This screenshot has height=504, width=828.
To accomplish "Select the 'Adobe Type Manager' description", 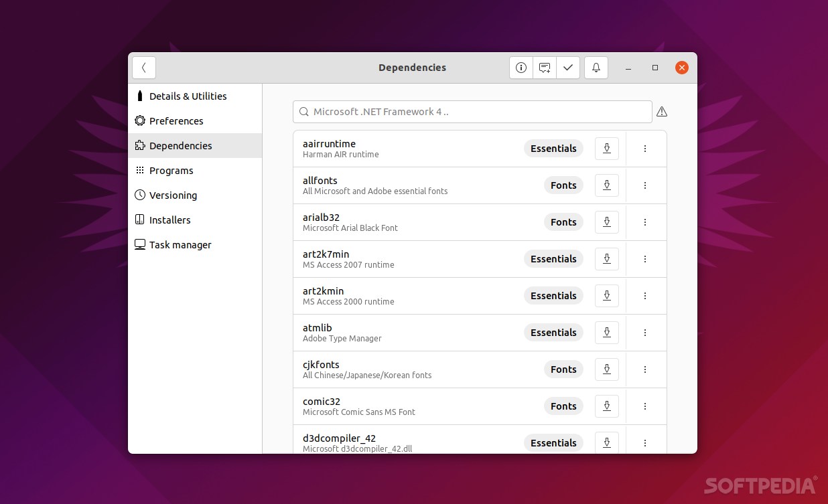I will tap(342, 339).
